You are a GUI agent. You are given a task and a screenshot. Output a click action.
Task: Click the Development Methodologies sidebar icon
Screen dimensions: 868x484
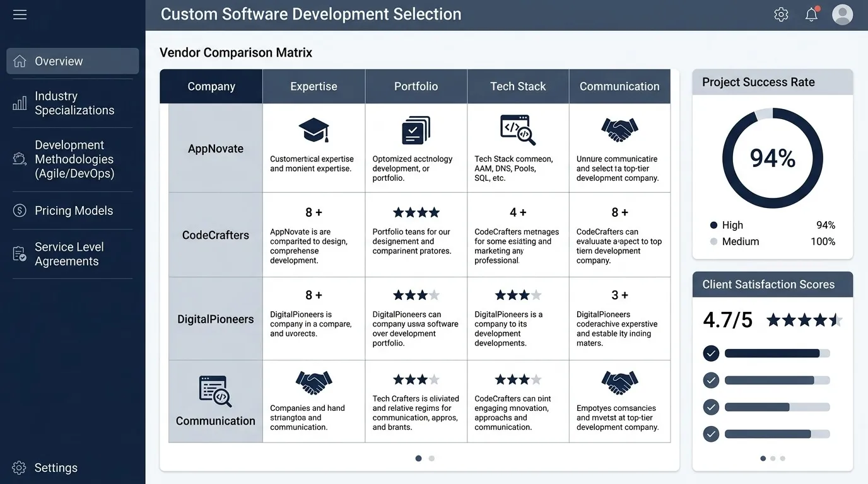20,159
